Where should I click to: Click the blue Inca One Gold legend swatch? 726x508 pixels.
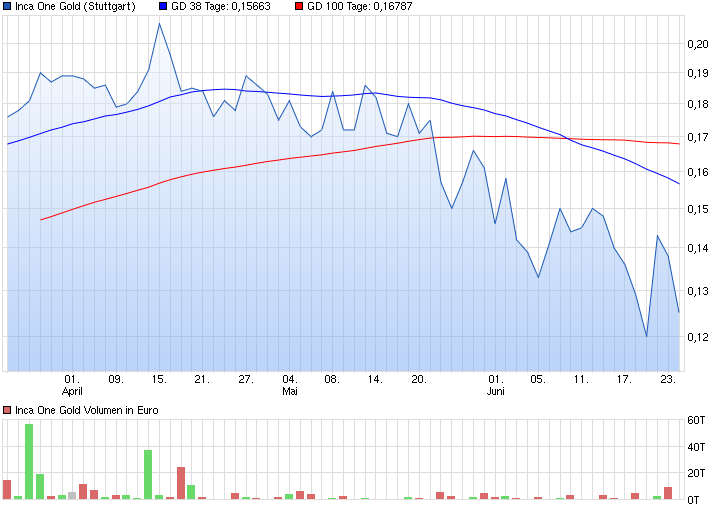[x=7, y=6]
